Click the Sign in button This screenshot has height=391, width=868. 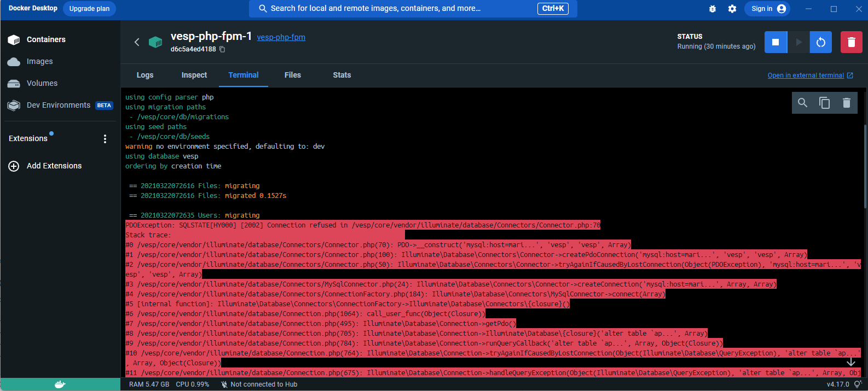click(767, 9)
